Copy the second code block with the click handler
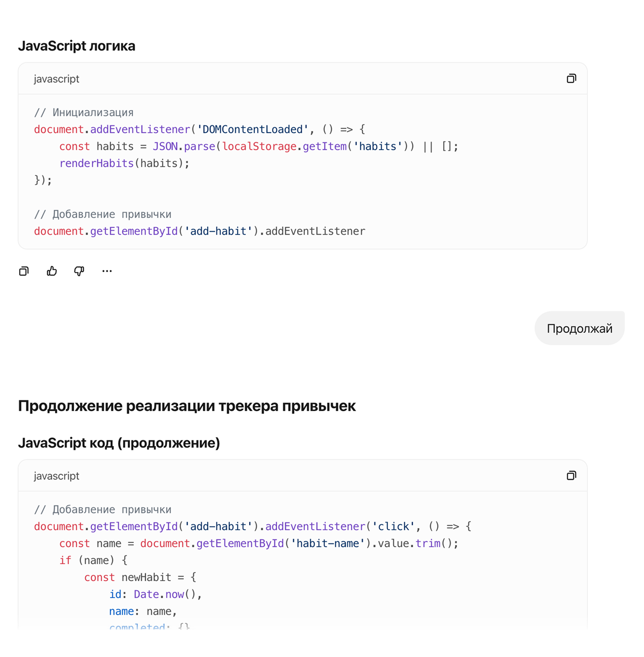Image resolution: width=644 pixels, height=657 pixels. (x=571, y=476)
